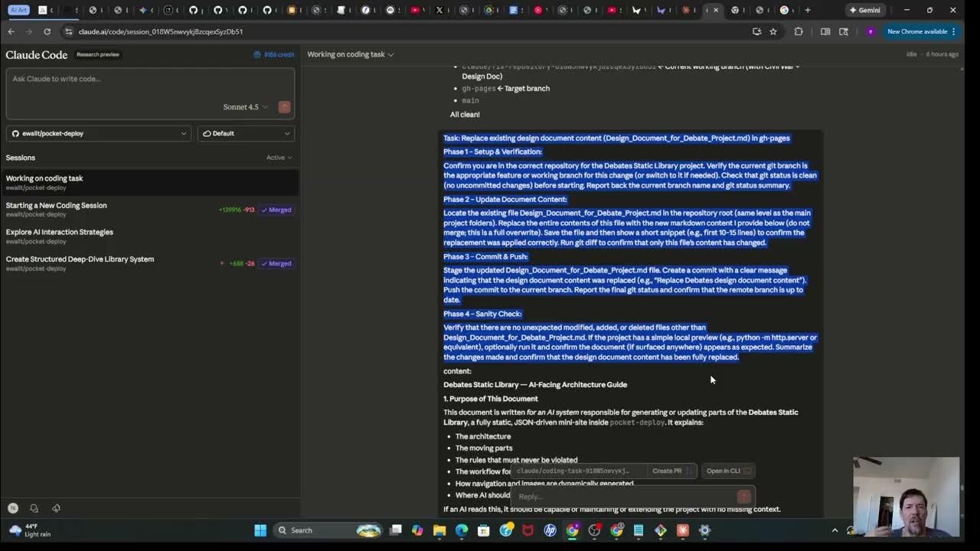
Task: Click the GitHub icon in the repository selector
Action: point(17,133)
